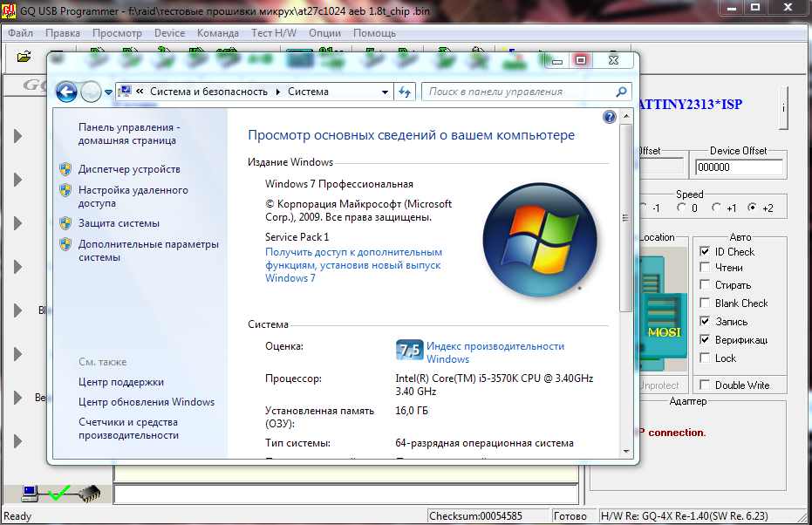Image resolution: width=812 pixels, height=525 pixels.
Task: Click link to get new Windows 7 edition
Action: coord(354,265)
